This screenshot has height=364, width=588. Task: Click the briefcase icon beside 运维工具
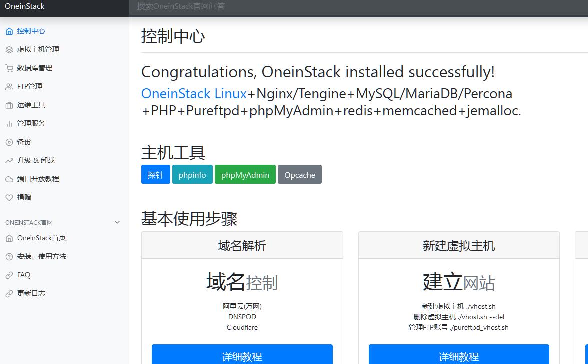tap(9, 105)
